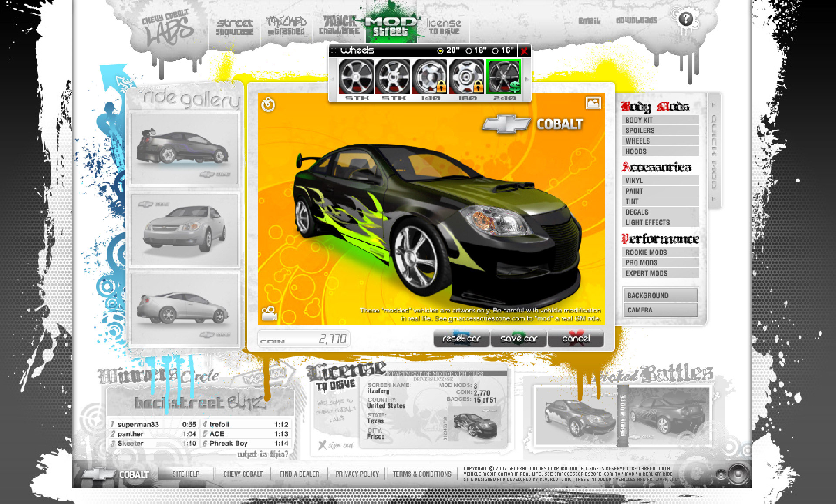Open Privacy Policy footer link

click(x=357, y=474)
